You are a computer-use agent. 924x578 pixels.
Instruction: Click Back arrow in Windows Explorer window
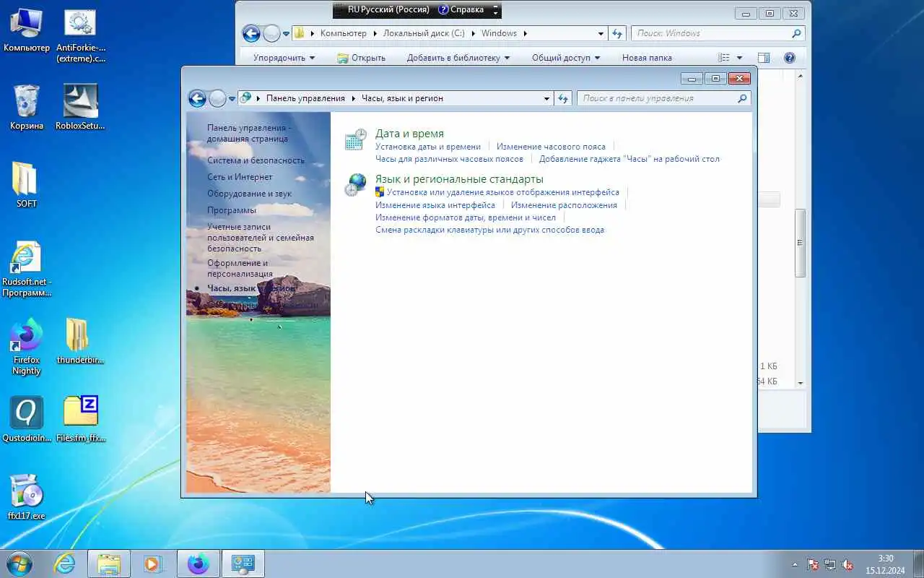click(251, 33)
